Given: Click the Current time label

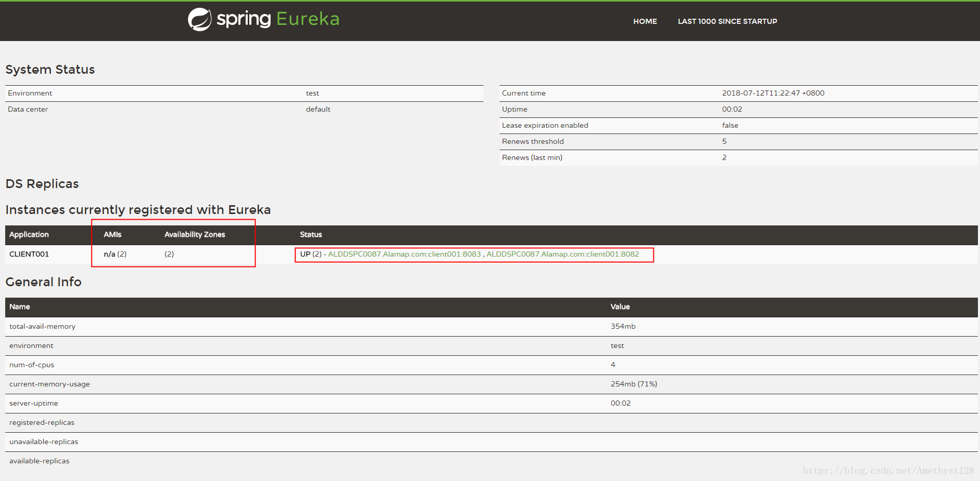Looking at the screenshot, I should (x=523, y=93).
